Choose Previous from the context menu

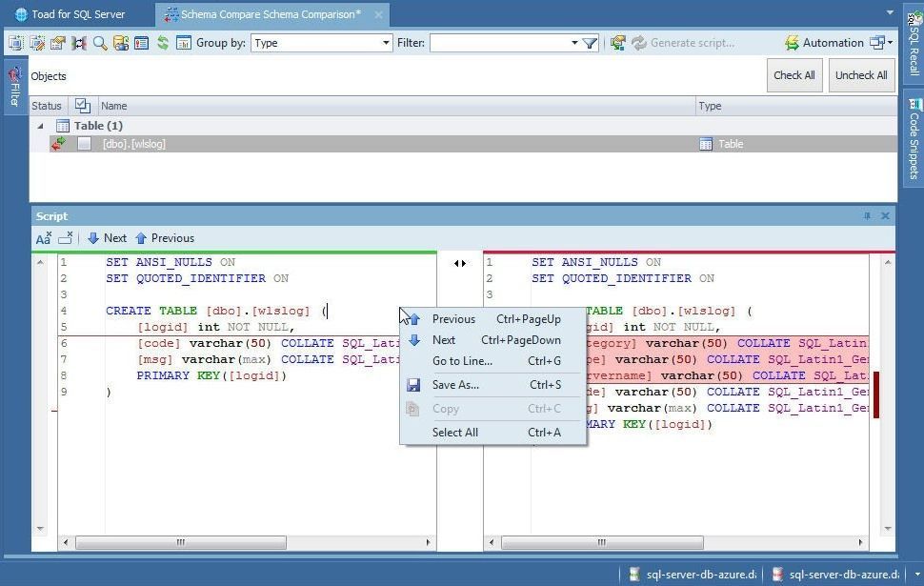(x=492, y=319)
